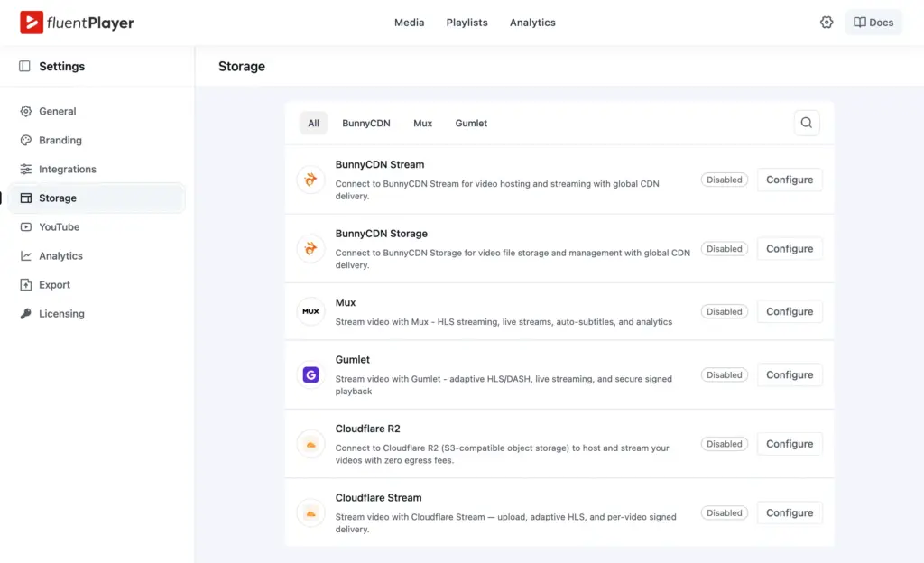Click the Gumlet purple G logo

(x=310, y=374)
